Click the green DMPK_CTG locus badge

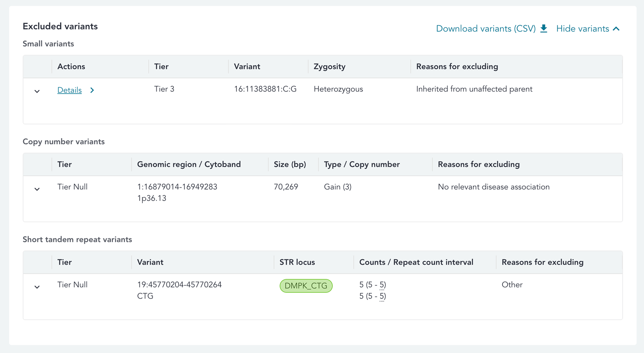(x=306, y=286)
